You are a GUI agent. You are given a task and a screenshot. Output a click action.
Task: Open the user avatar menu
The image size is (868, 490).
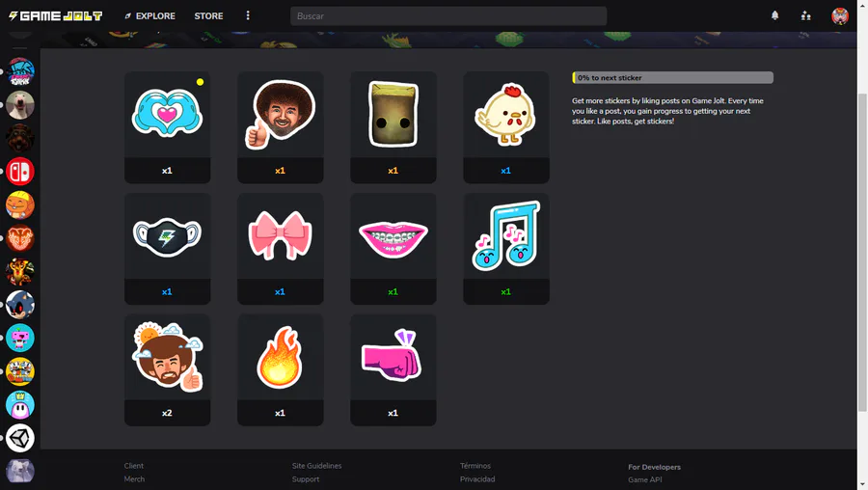(840, 15)
